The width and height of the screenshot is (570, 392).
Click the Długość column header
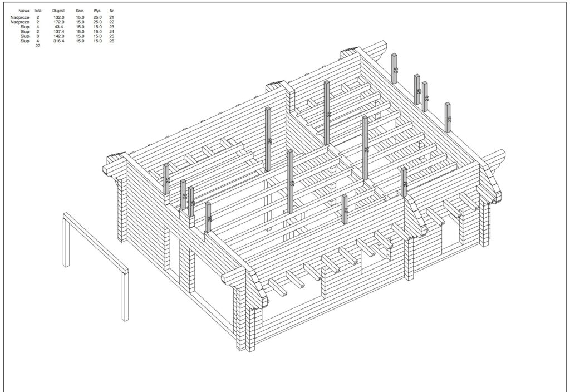tap(58, 11)
